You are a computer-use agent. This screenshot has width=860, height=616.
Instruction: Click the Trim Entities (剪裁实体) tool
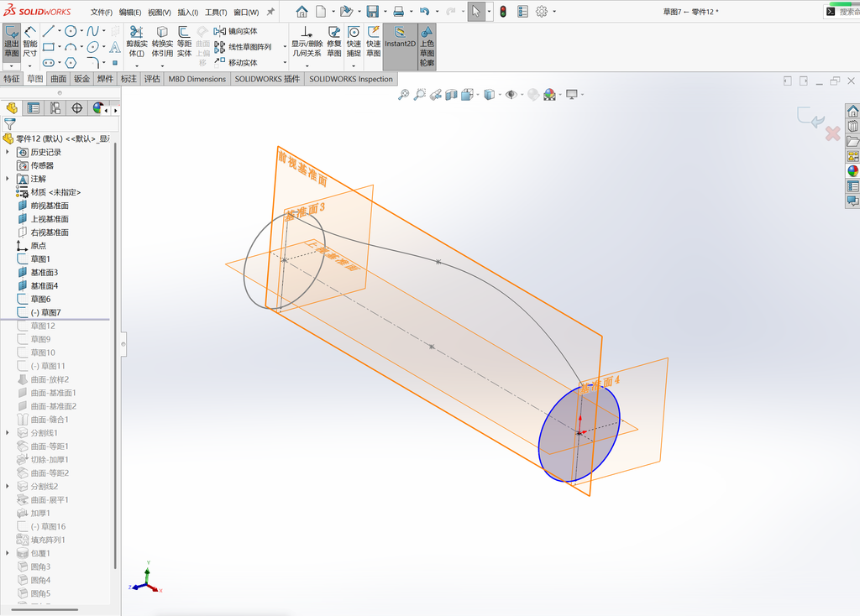coord(137,42)
